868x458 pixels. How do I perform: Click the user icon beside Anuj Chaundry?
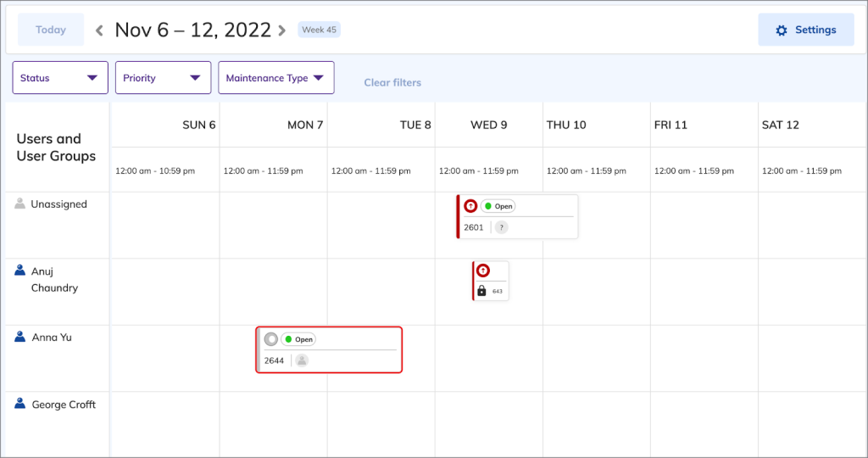pyautogui.click(x=20, y=271)
